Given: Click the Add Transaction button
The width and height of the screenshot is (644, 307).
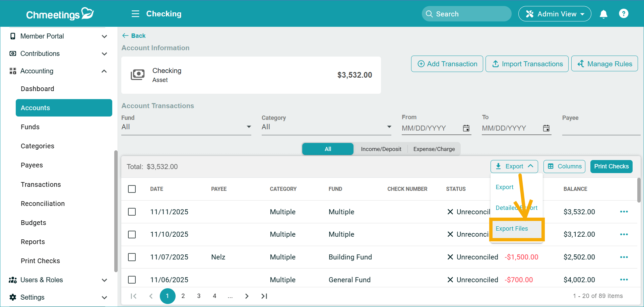Looking at the screenshot, I should click(x=447, y=64).
